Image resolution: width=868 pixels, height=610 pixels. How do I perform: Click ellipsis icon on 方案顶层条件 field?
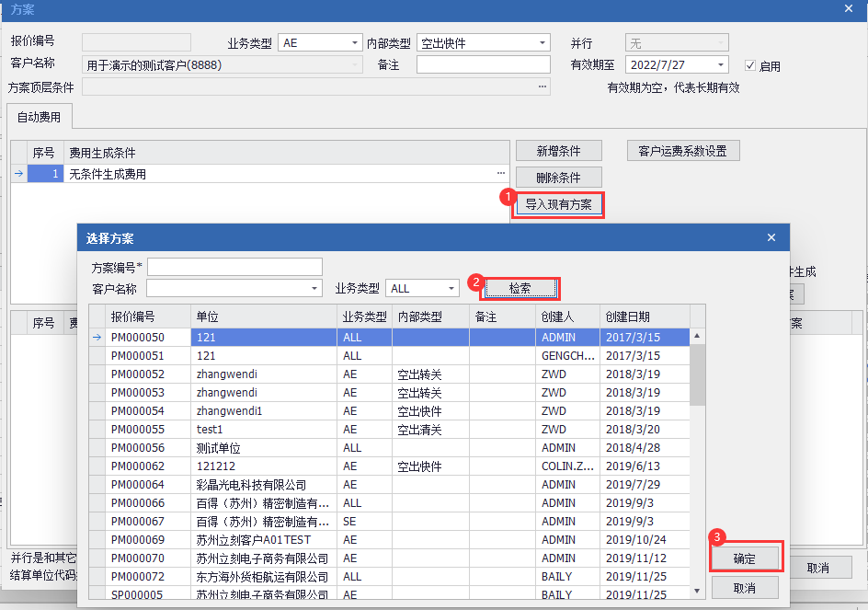coord(542,87)
